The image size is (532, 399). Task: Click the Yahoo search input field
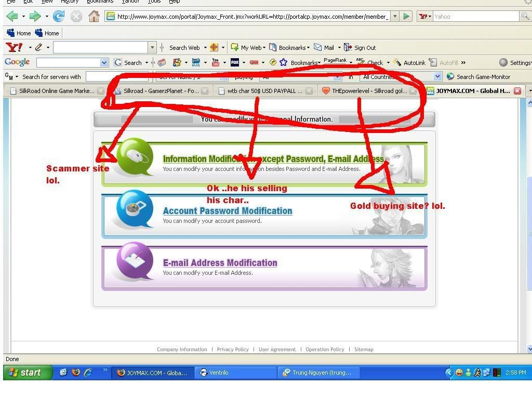coord(475,16)
